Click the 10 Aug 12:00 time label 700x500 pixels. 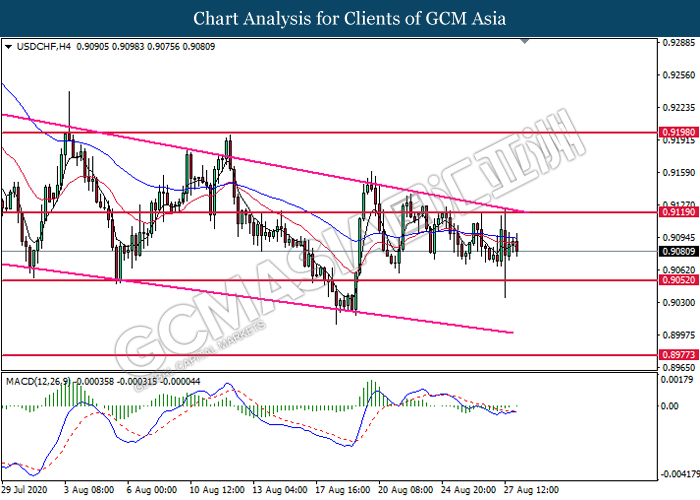coord(217,490)
